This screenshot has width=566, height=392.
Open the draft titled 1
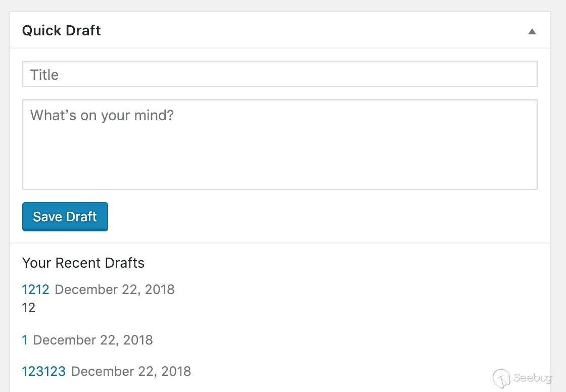(x=25, y=340)
